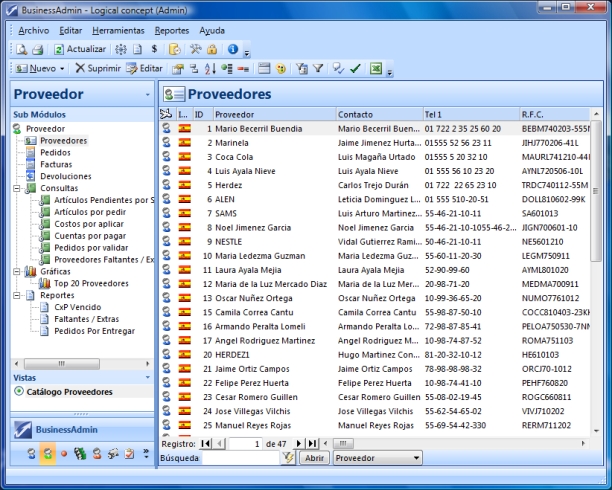Click the Excel export icon

(x=375, y=69)
